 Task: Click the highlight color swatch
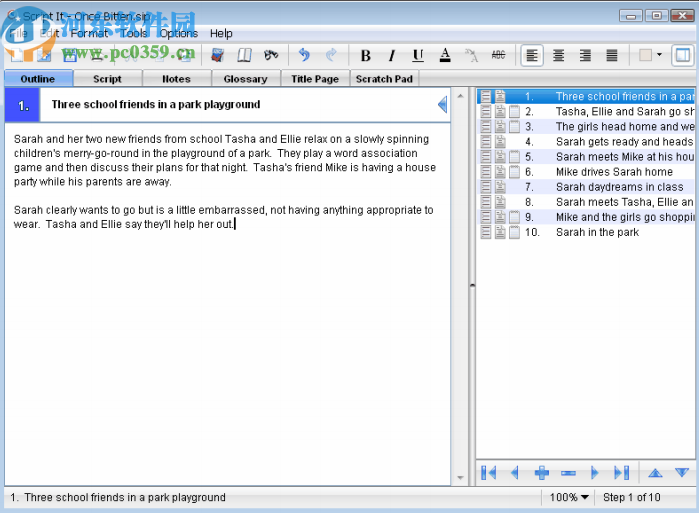(646, 55)
